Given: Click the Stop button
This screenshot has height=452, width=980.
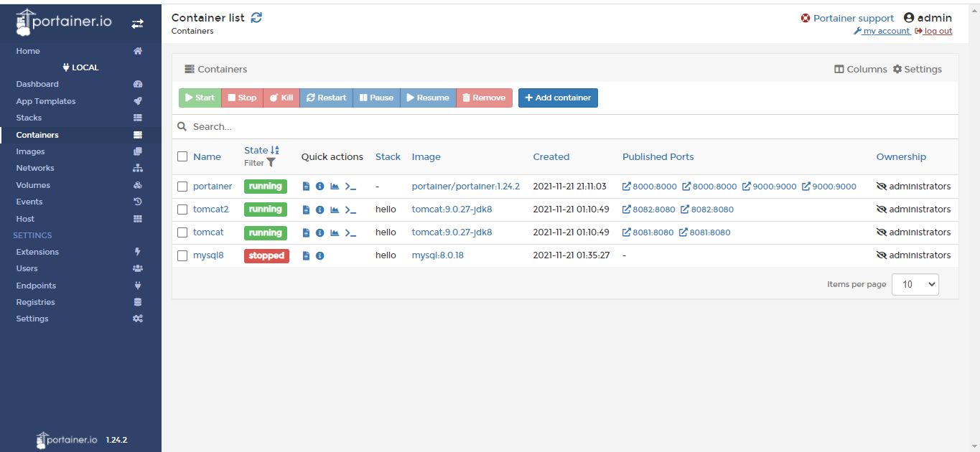Looking at the screenshot, I should [242, 98].
